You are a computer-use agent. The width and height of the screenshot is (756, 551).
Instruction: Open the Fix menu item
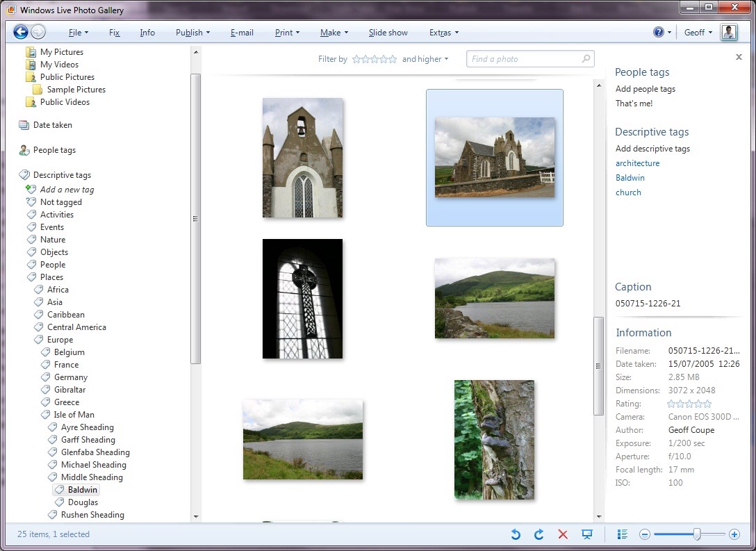pyautogui.click(x=115, y=33)
